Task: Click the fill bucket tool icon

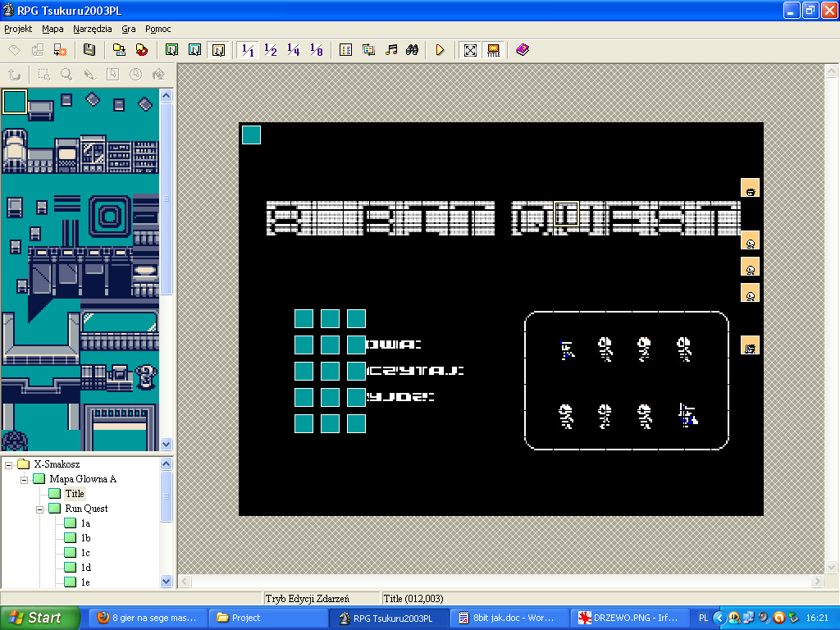Action: pos(158,75)
